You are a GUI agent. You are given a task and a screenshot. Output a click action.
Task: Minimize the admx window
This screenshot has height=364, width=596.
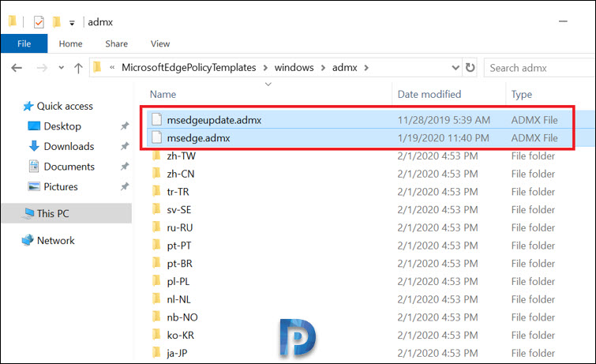tap(563, 21)
